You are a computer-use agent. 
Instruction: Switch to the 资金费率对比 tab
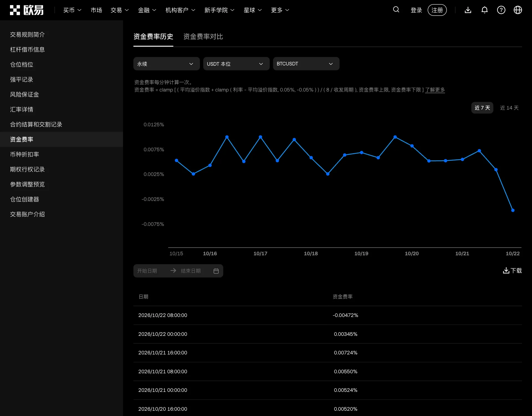[x=203, y=37]
